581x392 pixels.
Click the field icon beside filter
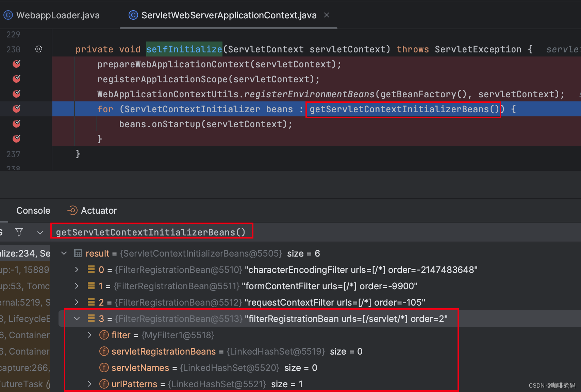click(104, 335)
